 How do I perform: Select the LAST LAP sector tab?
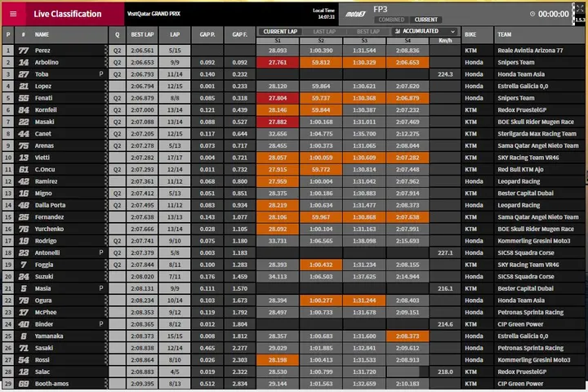coord(324,32)
